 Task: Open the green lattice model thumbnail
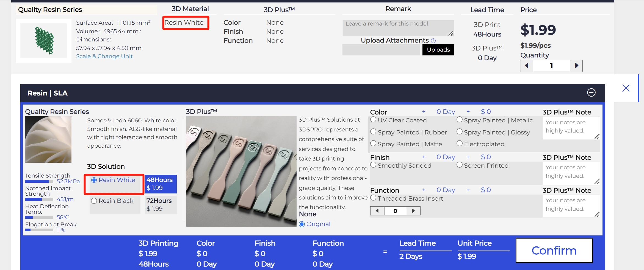(x=44, y=41)
